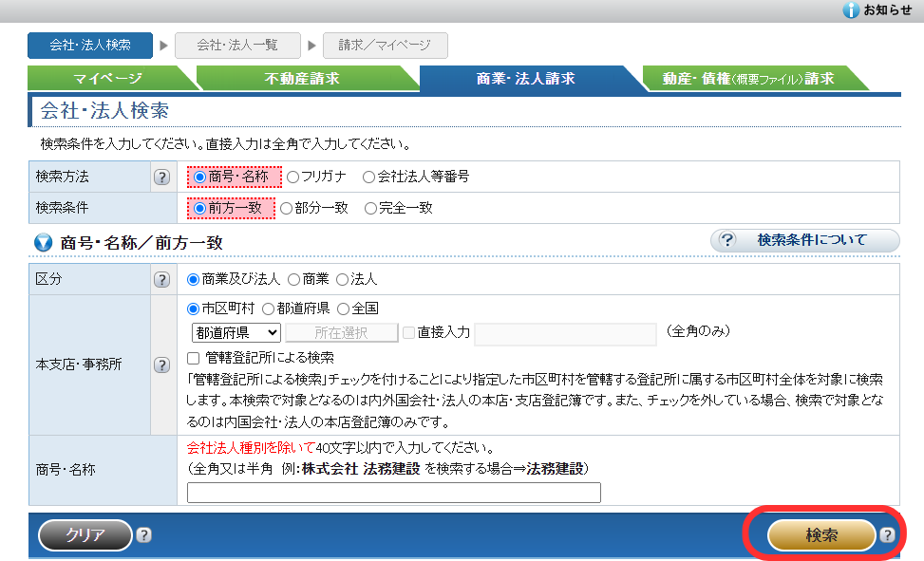Collapse 商号・名称／前方一致 section arrow icon

point(43,243)
